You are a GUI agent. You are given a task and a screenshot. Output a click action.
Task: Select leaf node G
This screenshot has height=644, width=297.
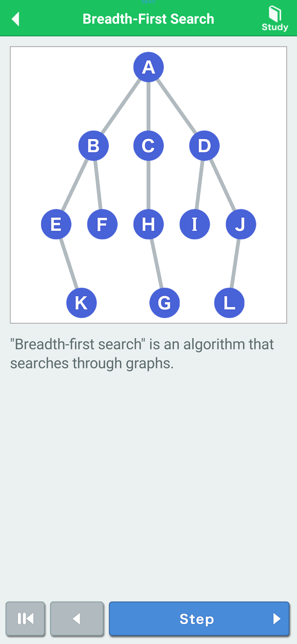tap(164, 303)
